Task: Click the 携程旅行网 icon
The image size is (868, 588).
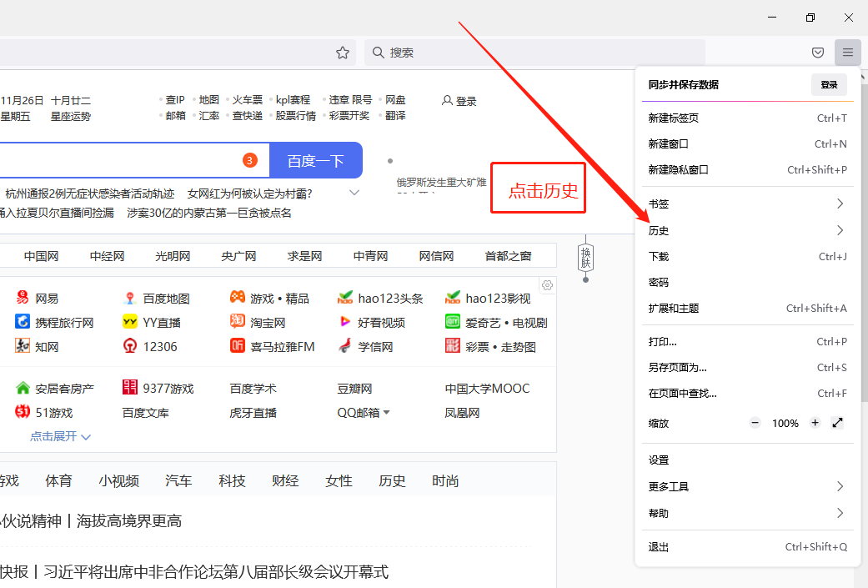Action: [23, 322]
